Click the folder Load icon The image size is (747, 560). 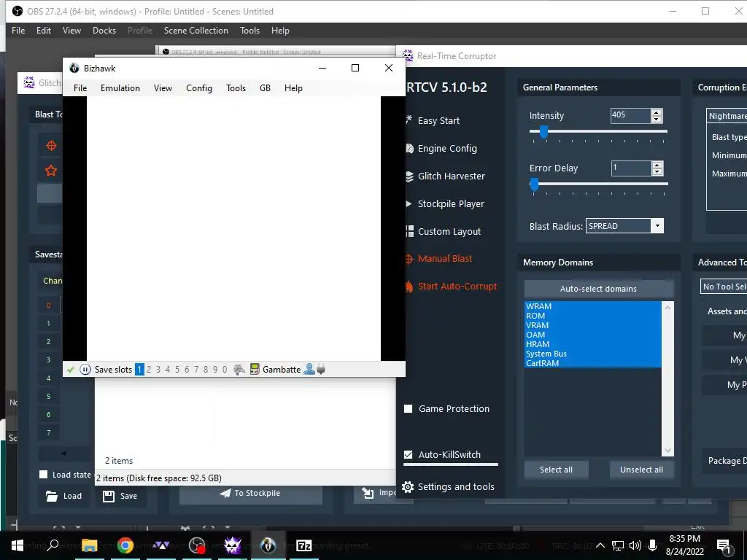tap(52, 496)
